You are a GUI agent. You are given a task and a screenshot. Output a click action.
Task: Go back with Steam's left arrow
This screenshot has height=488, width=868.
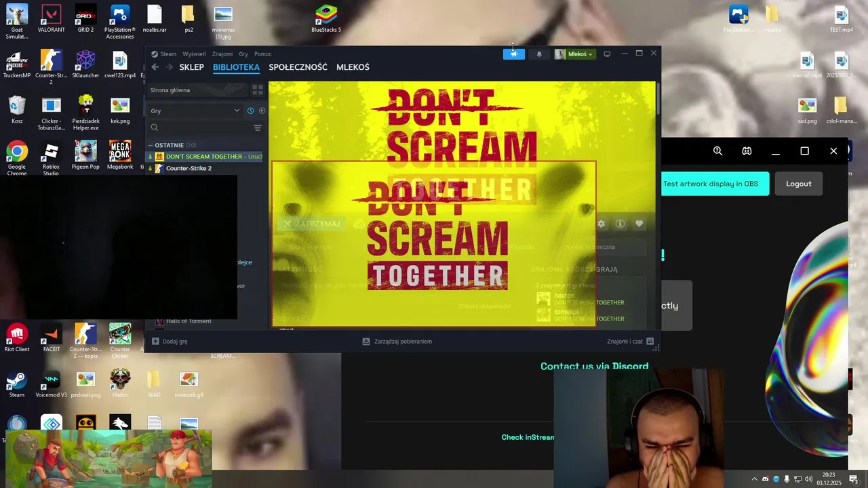click(x=155, y=67)
